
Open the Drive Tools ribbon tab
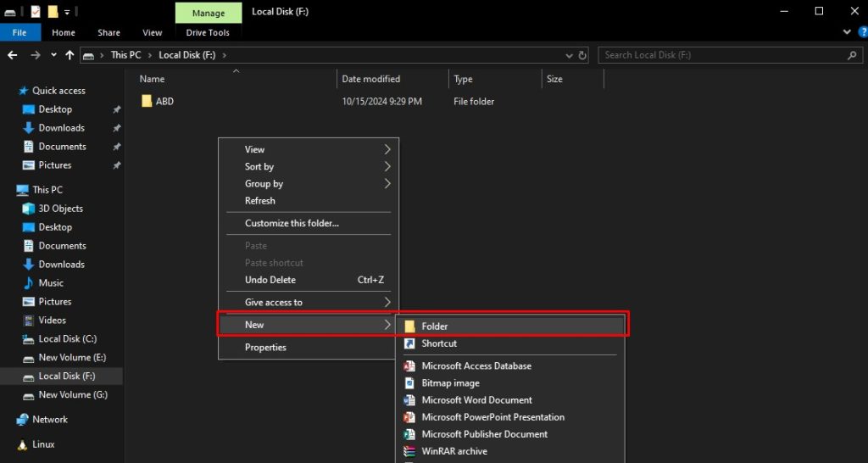208,33
